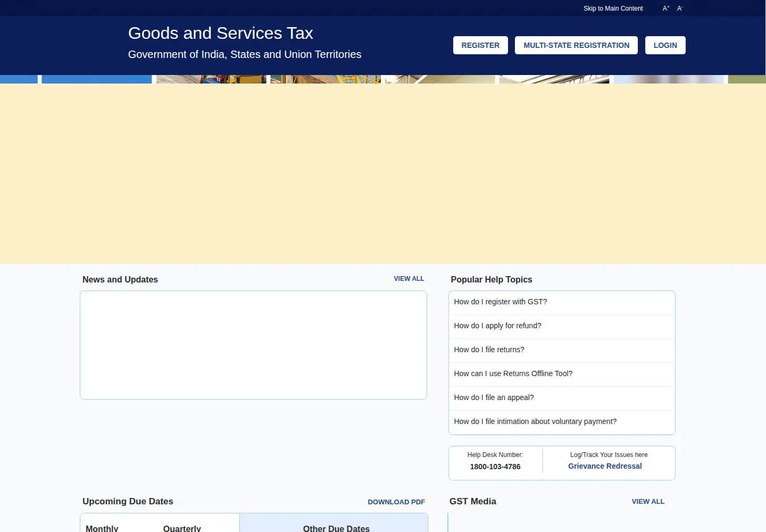Follow the Skip to Main Content link
Viewport: 766px width, 532px height.
coord(613,9)
